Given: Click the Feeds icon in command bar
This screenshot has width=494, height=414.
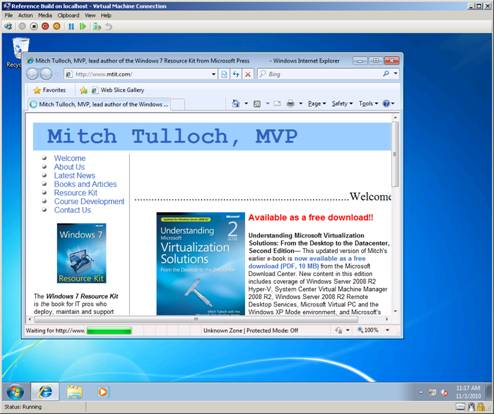Looking at the screenshot, I should click(x=257, y=104).
